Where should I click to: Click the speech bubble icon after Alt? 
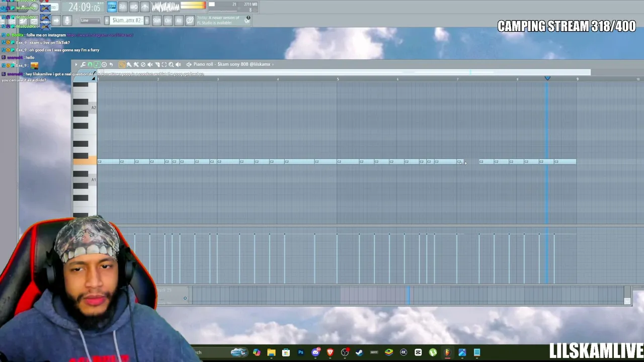click(x=190, y=20)
